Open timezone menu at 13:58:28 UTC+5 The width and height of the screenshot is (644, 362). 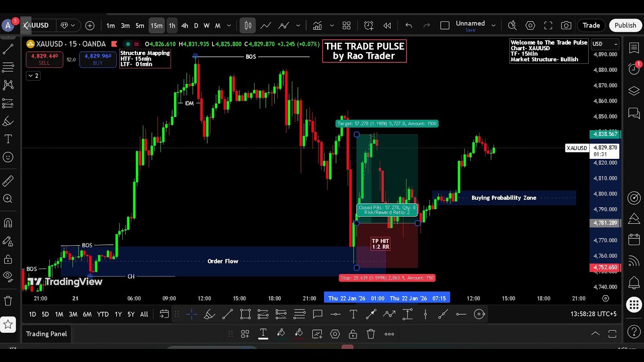(593, 314)
